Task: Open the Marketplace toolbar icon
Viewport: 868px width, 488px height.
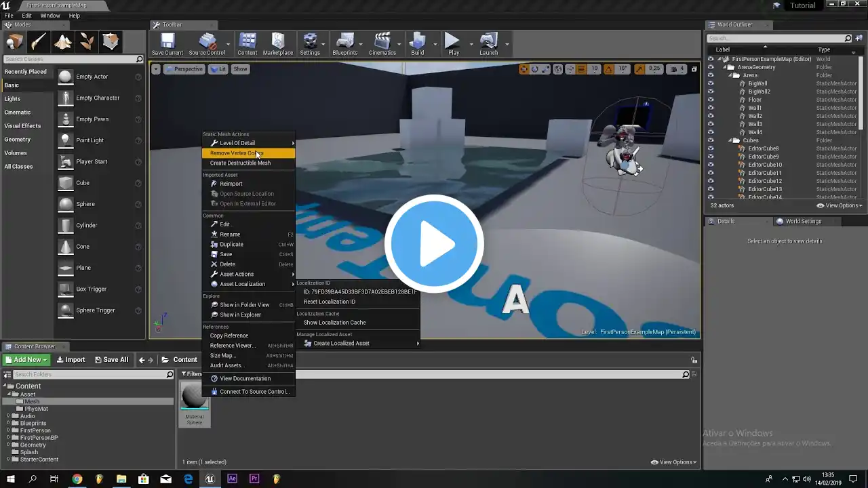Action: [x=277, y=44]
